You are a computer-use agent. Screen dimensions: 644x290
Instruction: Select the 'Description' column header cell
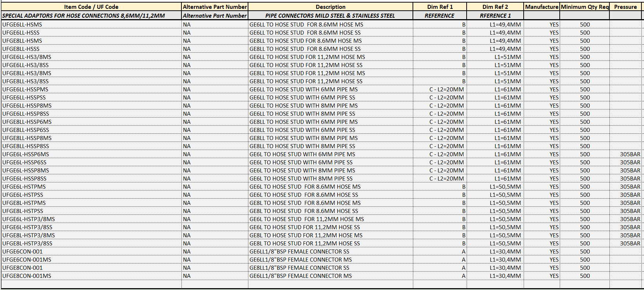(330, 7)
